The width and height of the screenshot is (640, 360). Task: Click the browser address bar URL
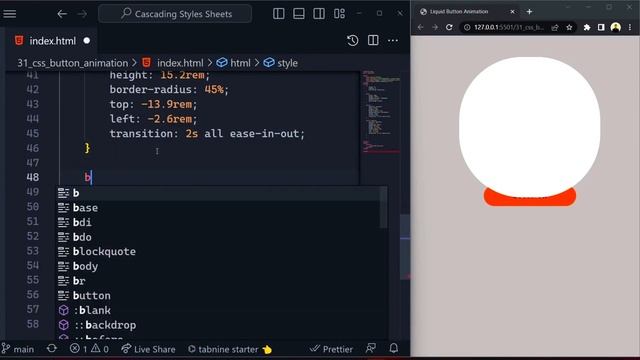pos(509,27)
